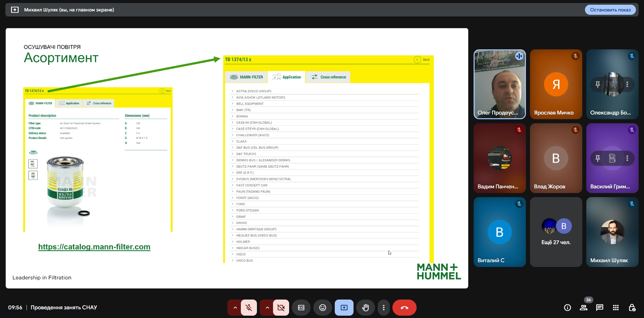Open microphone audio settings arrow
The image size is (644, 318).
(x=235, y=308)
